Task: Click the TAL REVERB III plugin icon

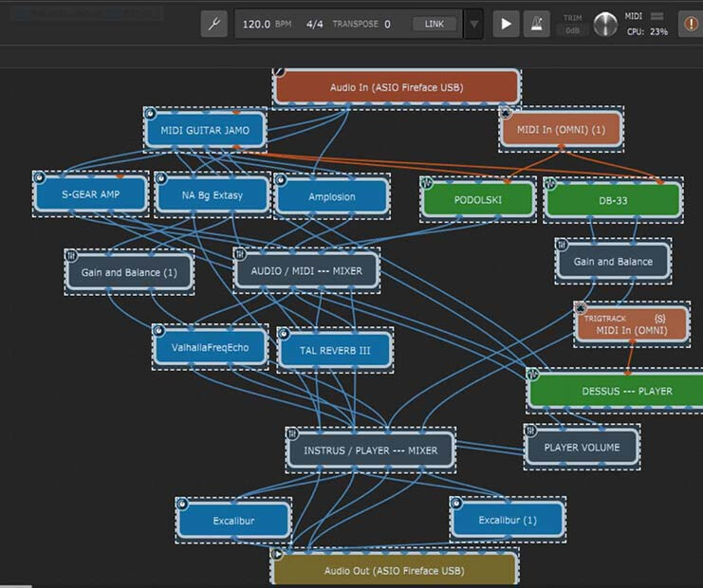Action: click(x=284, y=334)
